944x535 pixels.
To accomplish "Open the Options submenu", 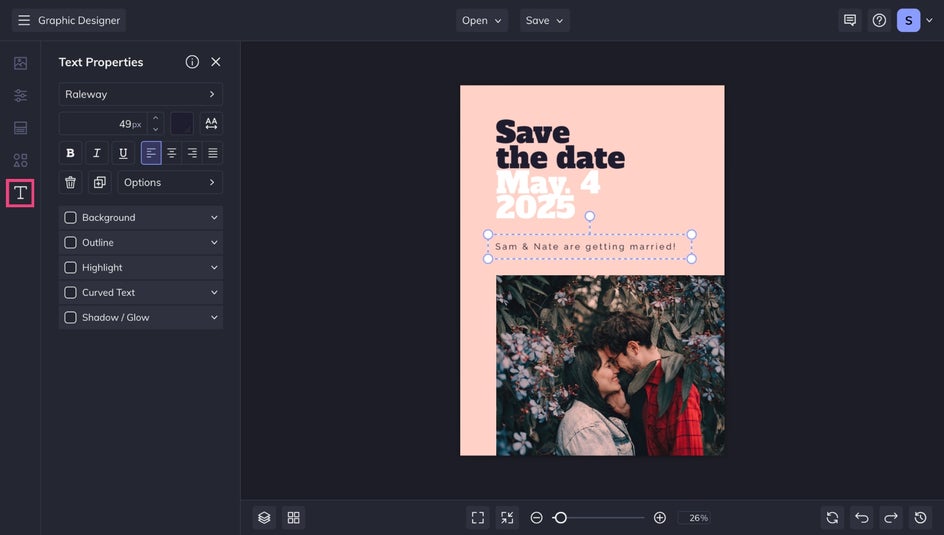I will [170, 182].
